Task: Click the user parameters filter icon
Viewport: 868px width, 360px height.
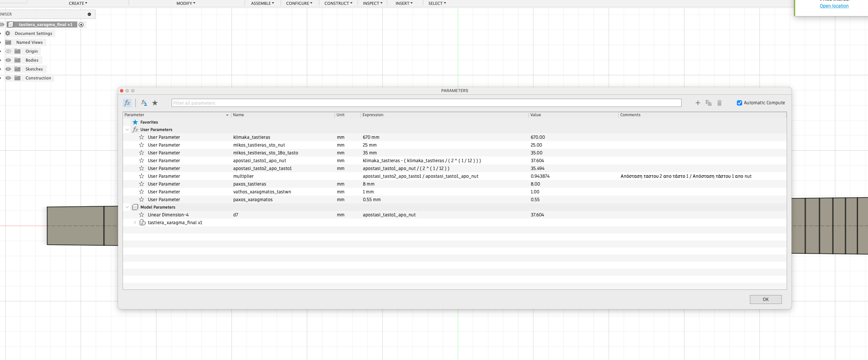Action: [144, 103]
